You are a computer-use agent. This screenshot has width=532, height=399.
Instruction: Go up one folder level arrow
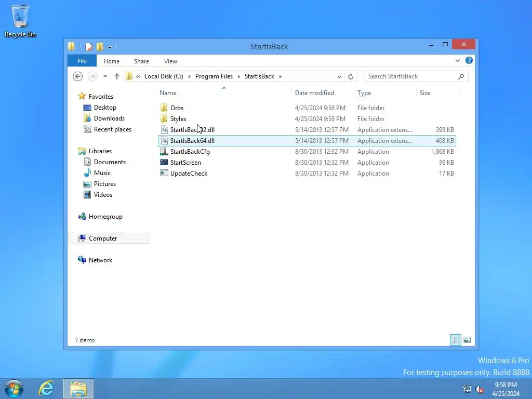117,76
